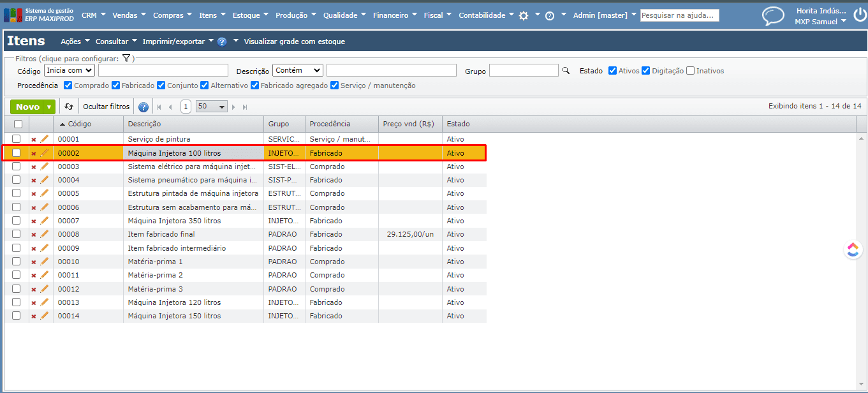This screenshot has height=393, width=868.
Task: Toggle the Digitação checkbox
Action: click(645, 71)
